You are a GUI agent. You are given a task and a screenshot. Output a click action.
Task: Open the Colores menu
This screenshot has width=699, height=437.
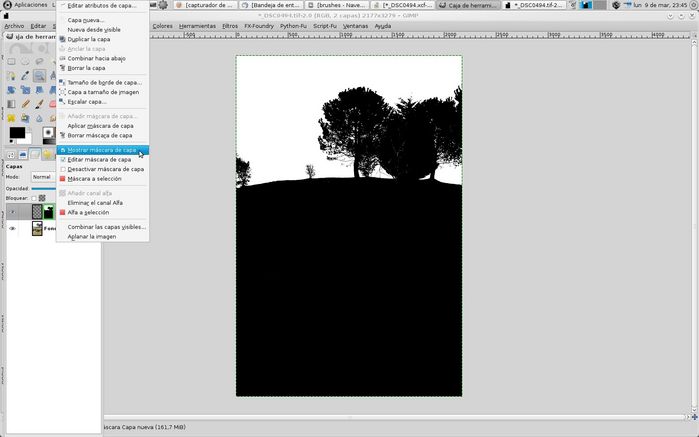coord(162,26)
